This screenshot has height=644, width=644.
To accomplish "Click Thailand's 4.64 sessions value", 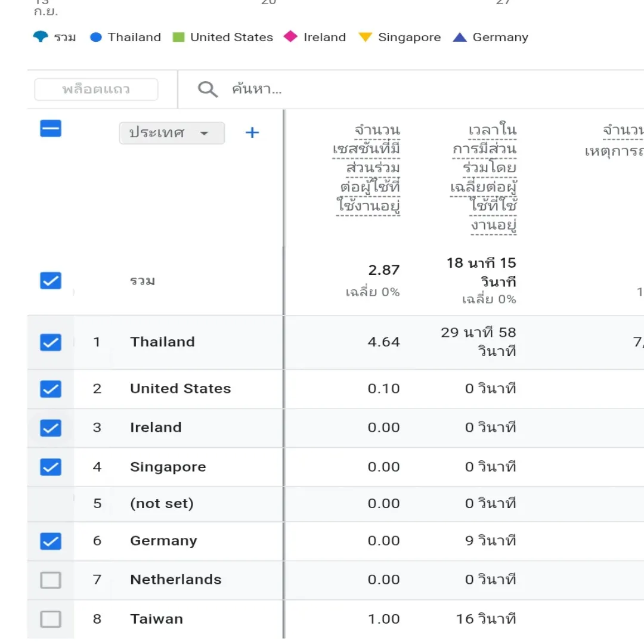I will [383, 342].
